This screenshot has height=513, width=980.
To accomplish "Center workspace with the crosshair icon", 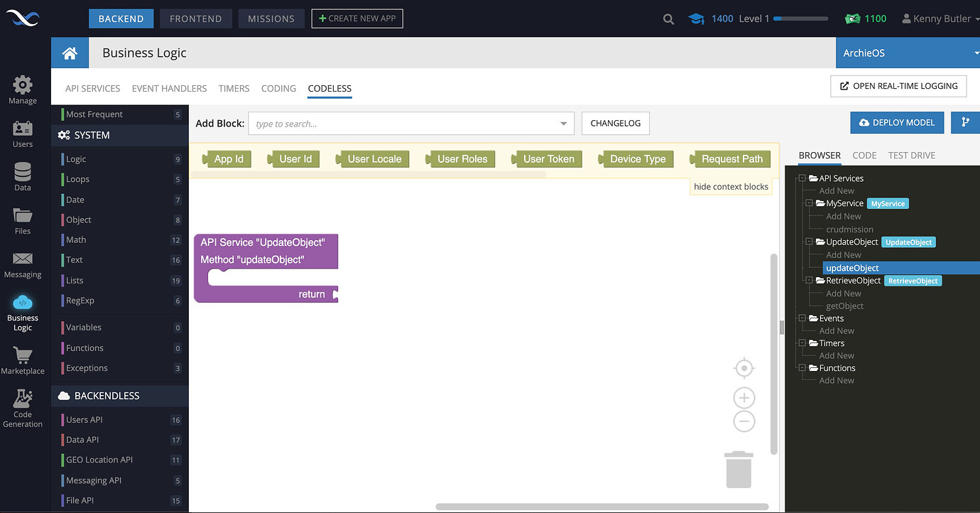I will (x=744, y=368).
